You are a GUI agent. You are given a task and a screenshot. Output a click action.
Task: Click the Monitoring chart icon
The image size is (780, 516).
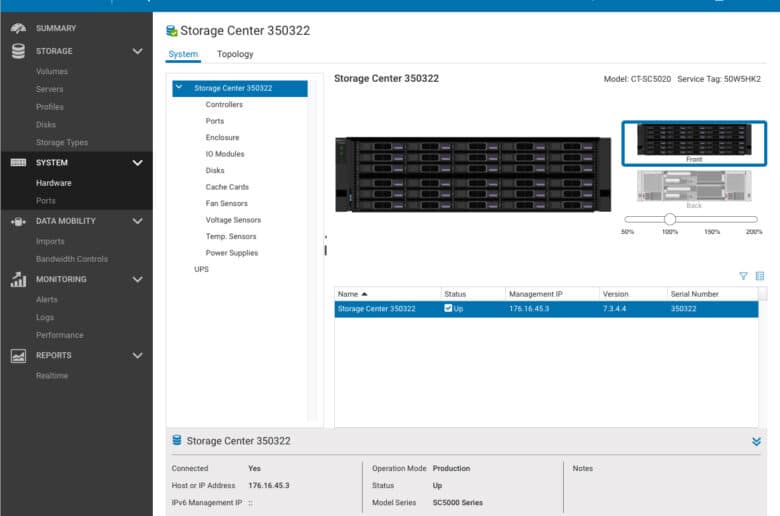coord(18,279)
